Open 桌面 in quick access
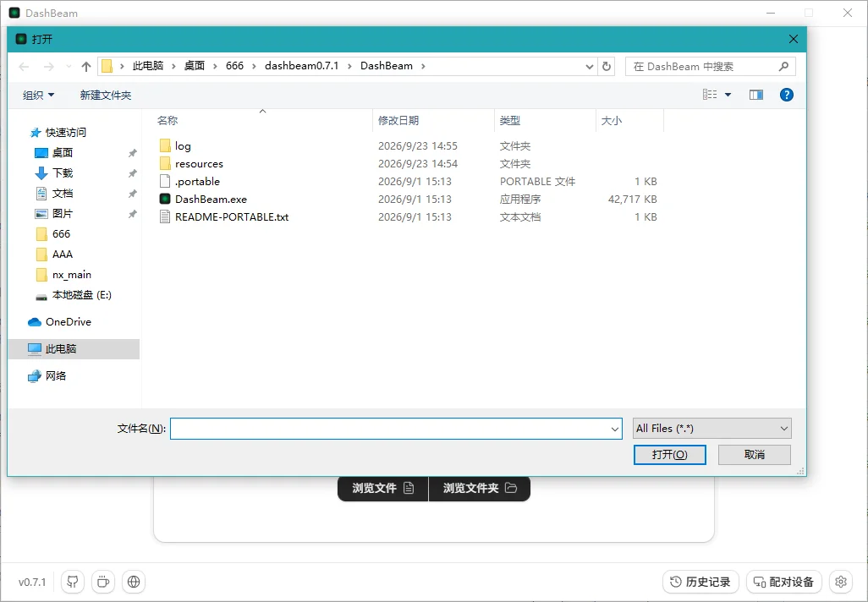The height and width of the screenshot is (602, 868). click(62, 153)
